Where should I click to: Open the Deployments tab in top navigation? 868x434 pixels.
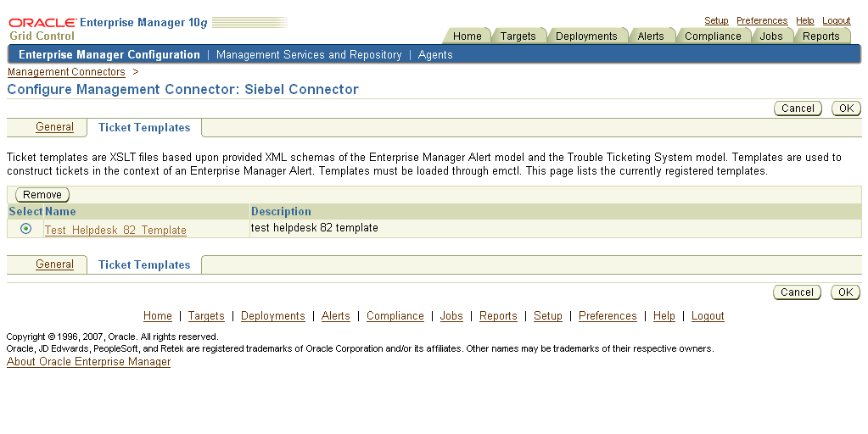click(586, 36)
